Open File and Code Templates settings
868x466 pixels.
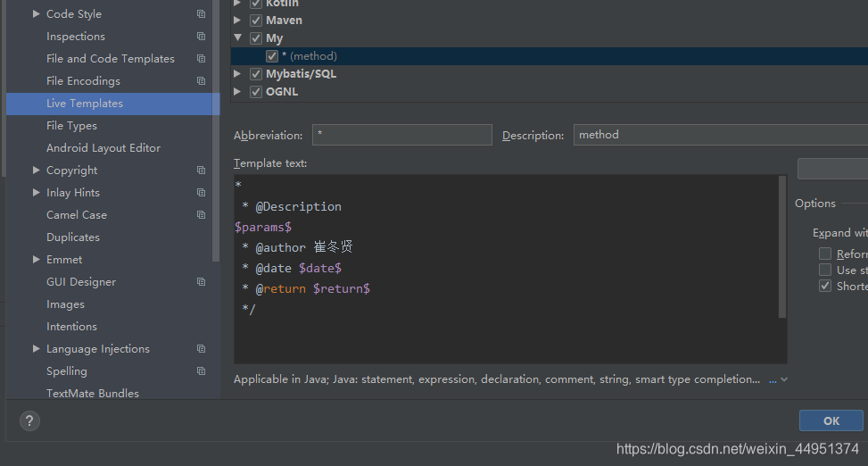(111, 58)
